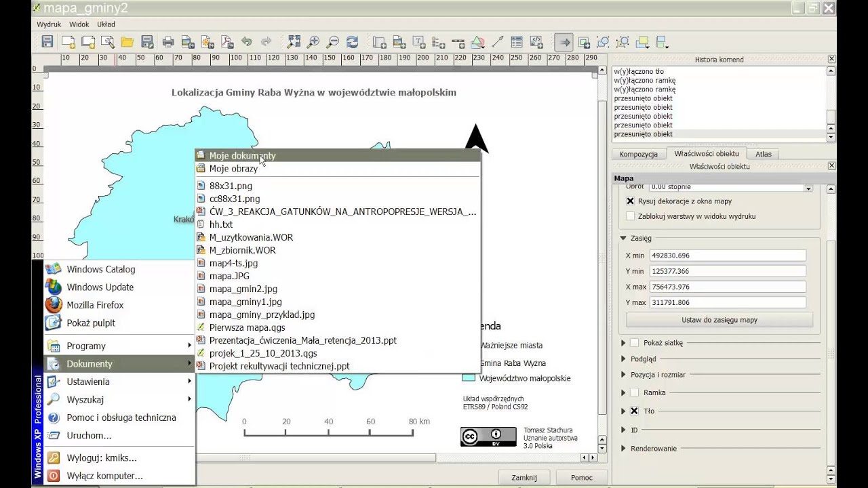Viewport: 868px width, 488px height.
Task: Select the Add shape tool
Action: click(477, 42)
